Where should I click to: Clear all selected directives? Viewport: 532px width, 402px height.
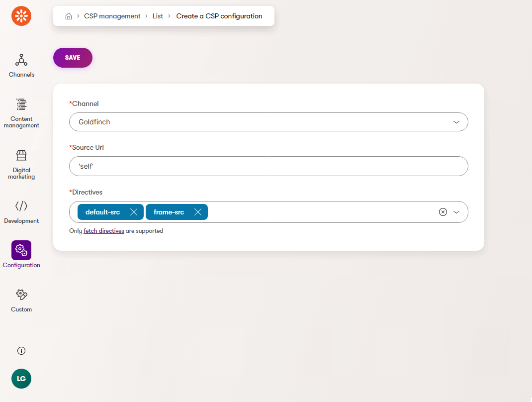click(443, 212)
